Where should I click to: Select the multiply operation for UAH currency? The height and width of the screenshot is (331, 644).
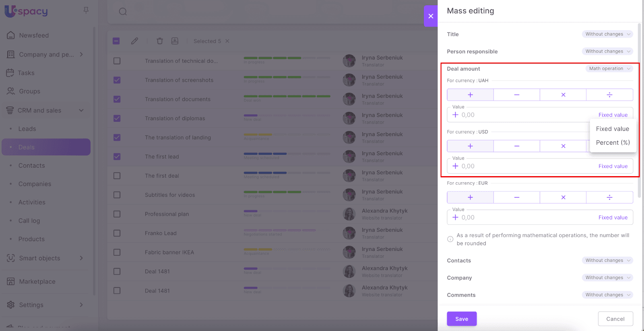(x=563, y=95)
